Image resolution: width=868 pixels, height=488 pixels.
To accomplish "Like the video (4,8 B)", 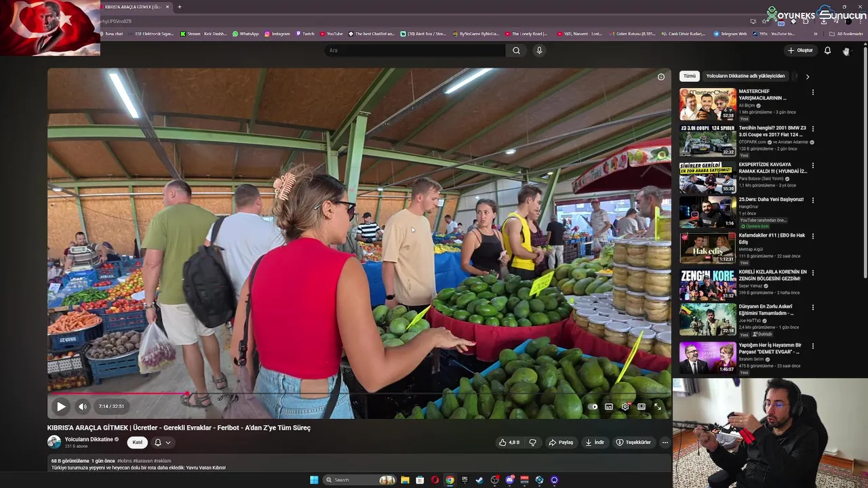I will [509, 443].
